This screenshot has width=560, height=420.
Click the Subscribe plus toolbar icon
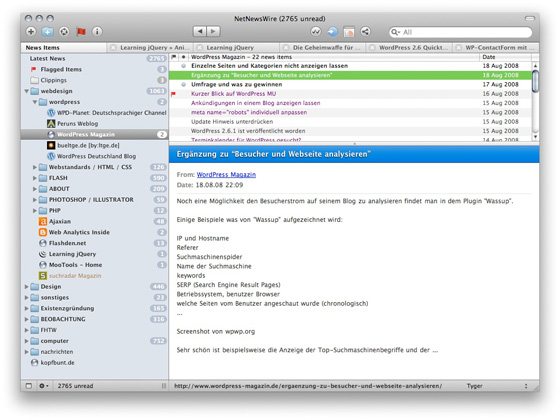31,31
